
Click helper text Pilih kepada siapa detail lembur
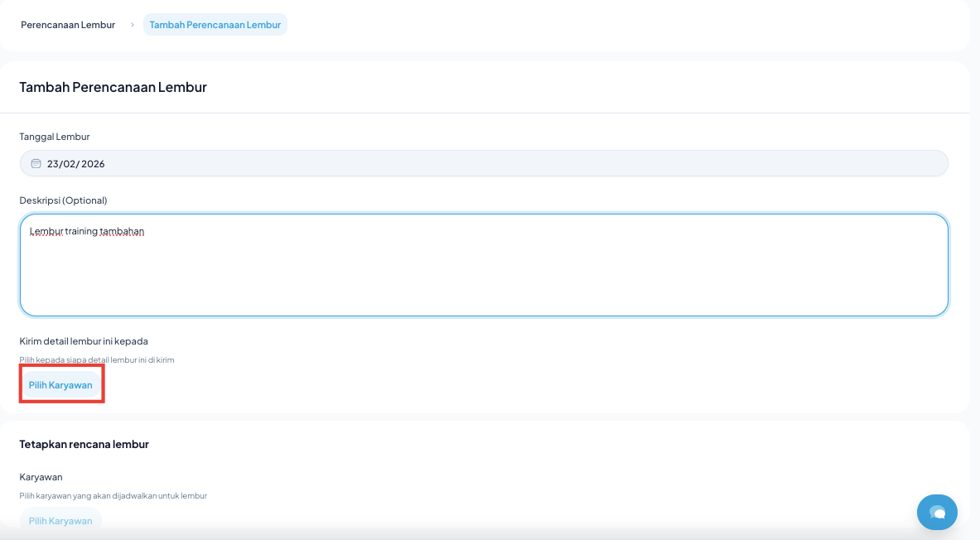pyautogui.click(x=97, y=360)
